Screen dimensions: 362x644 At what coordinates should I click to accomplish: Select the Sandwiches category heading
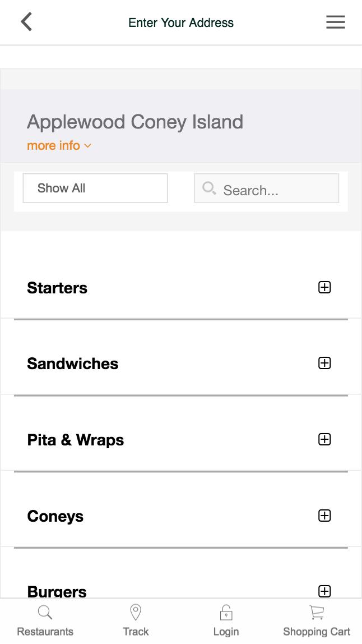click(73, 364)
